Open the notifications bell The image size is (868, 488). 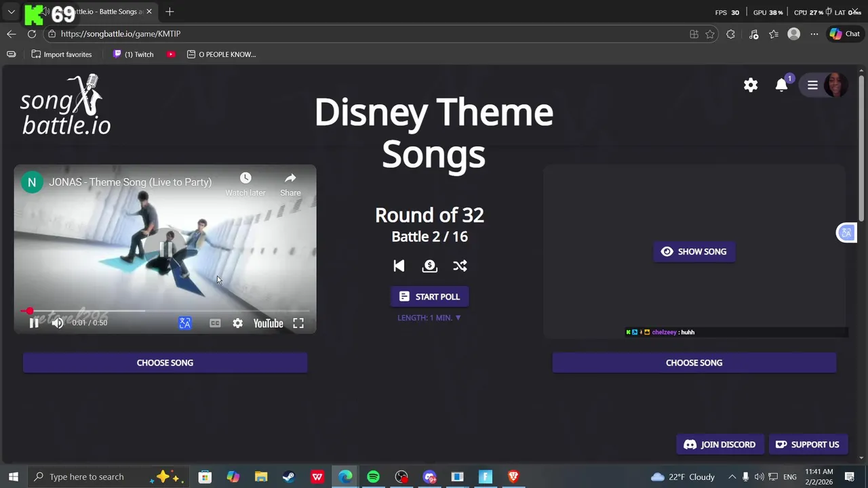click(x=782, y=85)
